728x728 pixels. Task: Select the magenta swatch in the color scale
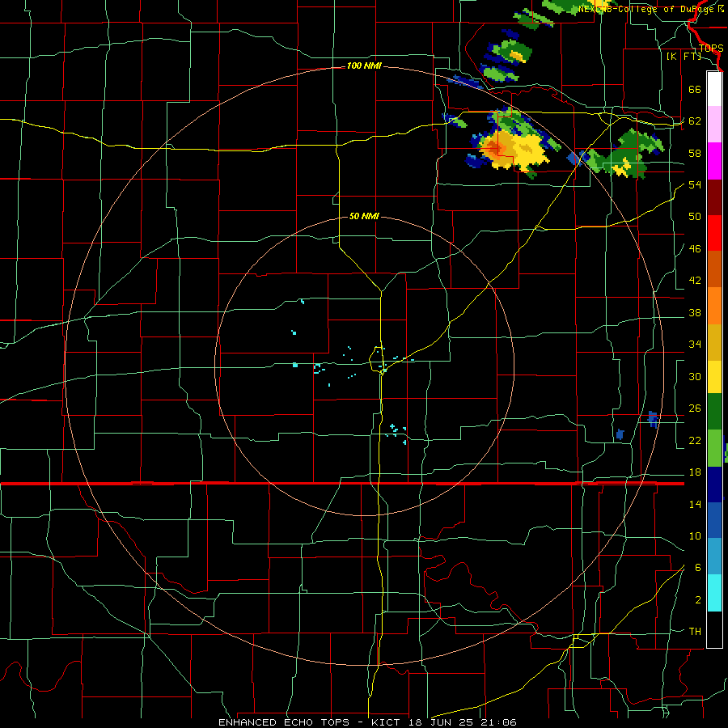(714, 161)
